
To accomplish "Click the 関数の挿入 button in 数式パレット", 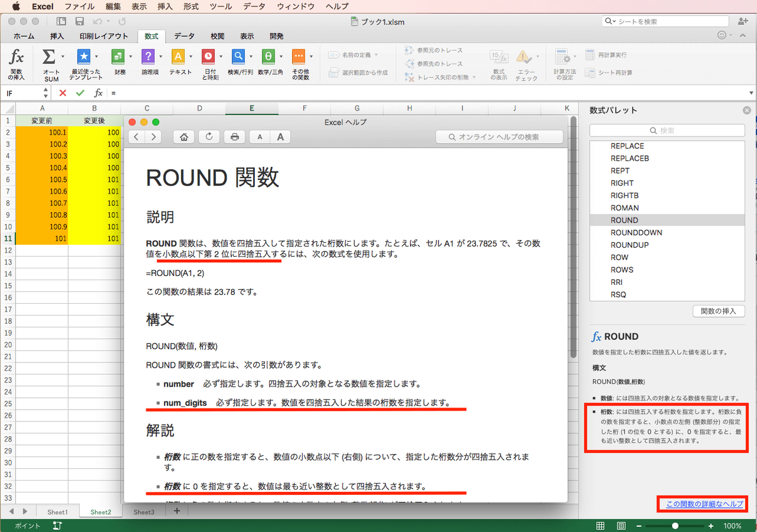I will (x=719, y=311).
